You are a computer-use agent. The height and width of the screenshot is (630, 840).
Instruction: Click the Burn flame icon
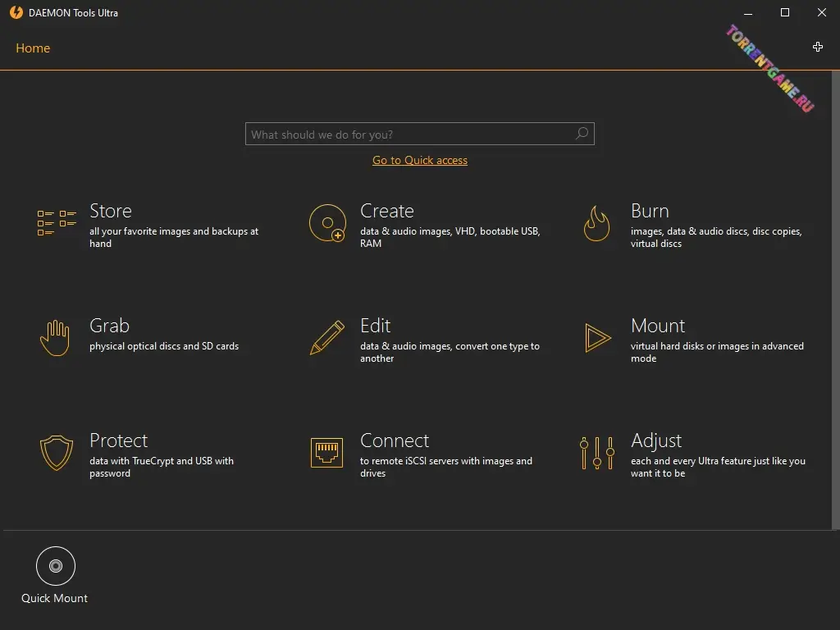pyautogui.click(x=596, y=223)
